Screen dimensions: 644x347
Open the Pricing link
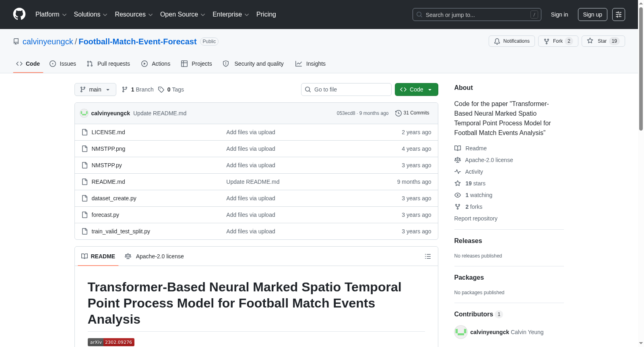pyautogui.click(x=266, y=15)
